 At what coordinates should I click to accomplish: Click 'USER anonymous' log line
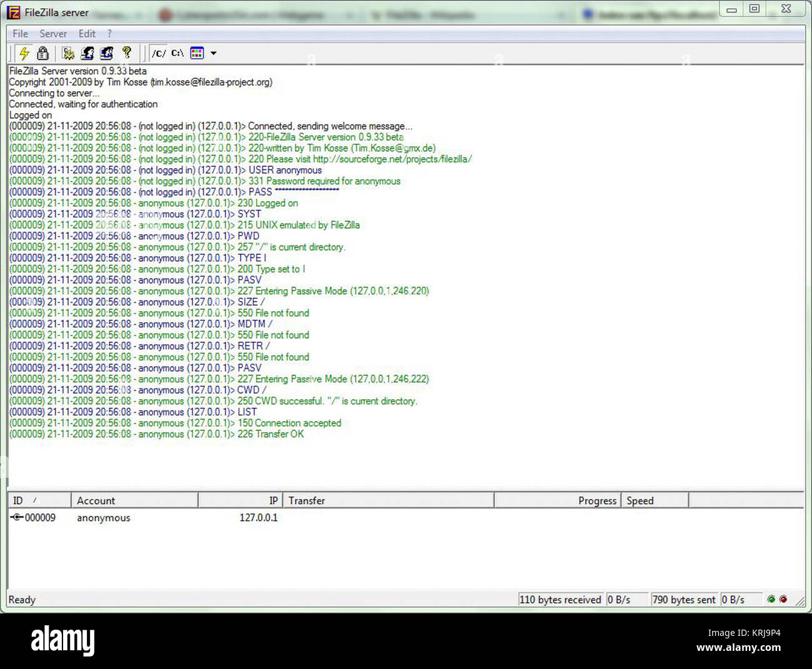click(166, 170)
